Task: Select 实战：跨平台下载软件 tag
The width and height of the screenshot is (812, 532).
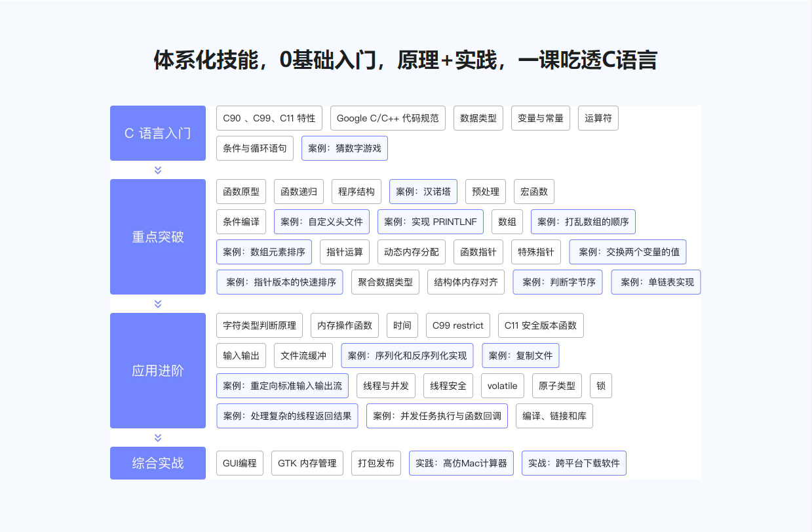Action: (x=574, y=463)
